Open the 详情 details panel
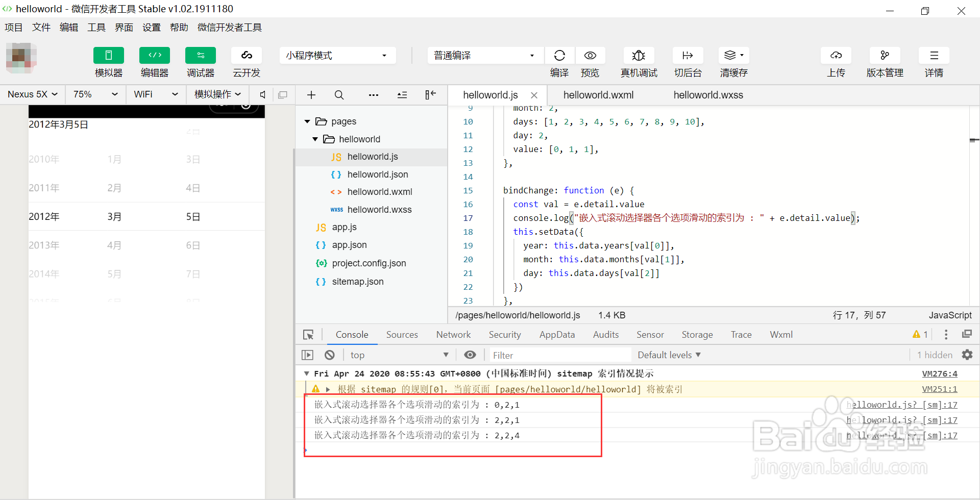This screenshot has width=980, height=500. coord(934,55)
